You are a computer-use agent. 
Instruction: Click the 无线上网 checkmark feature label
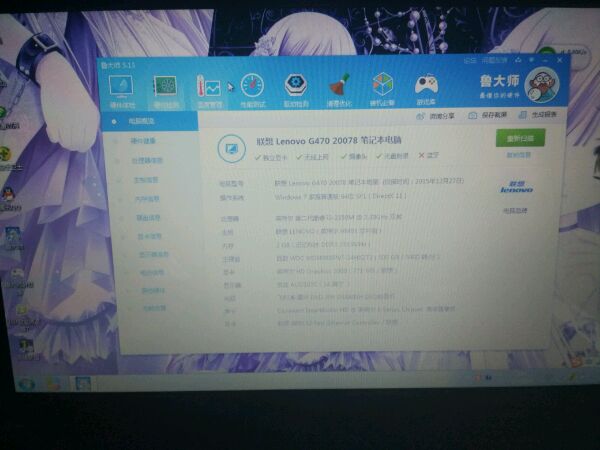pyautogui.click(x=312, y=157)
